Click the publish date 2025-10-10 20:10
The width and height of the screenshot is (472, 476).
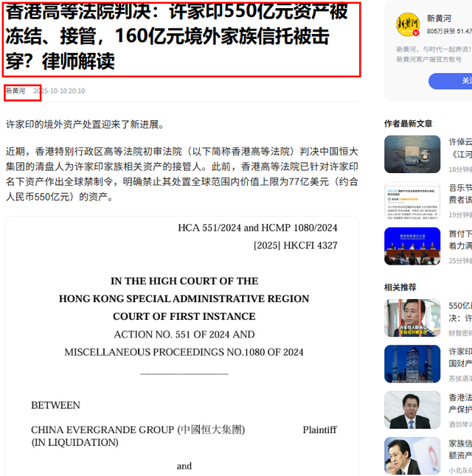59,91
